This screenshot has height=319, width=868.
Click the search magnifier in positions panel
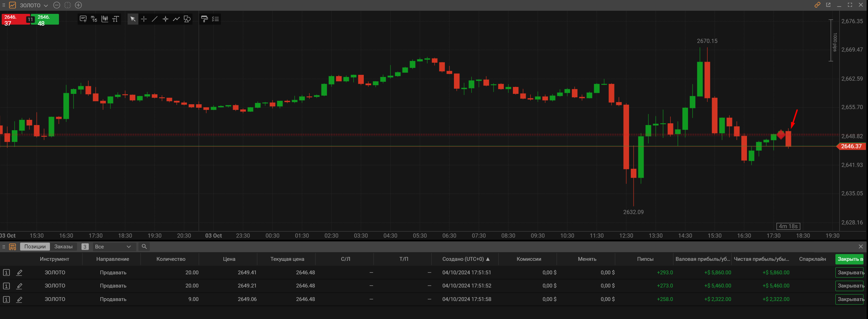point(144,247)
